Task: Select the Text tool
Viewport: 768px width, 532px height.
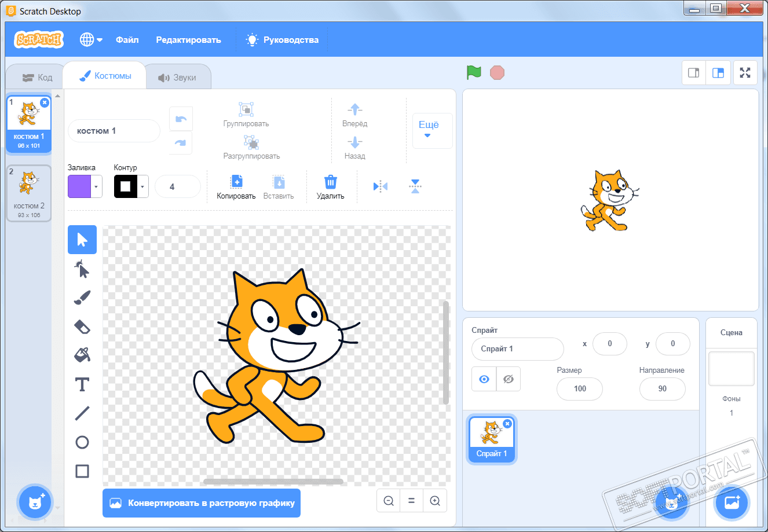Action: click(82, 384)
